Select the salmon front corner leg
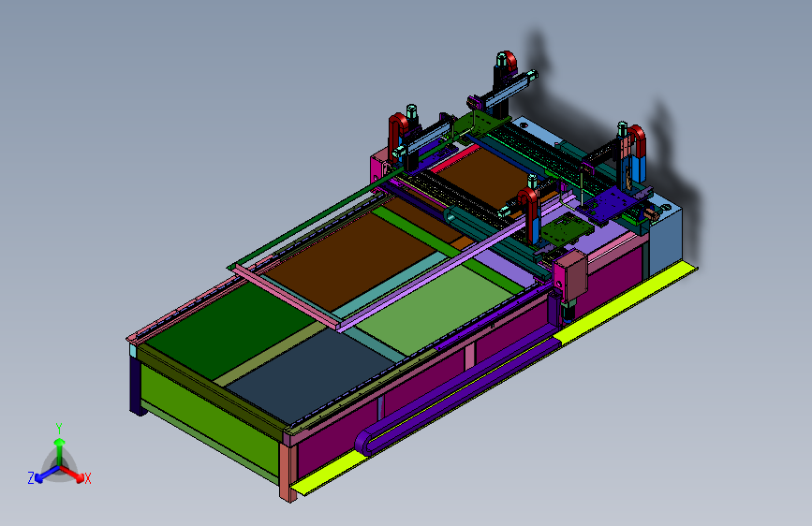 pos(288,472)
